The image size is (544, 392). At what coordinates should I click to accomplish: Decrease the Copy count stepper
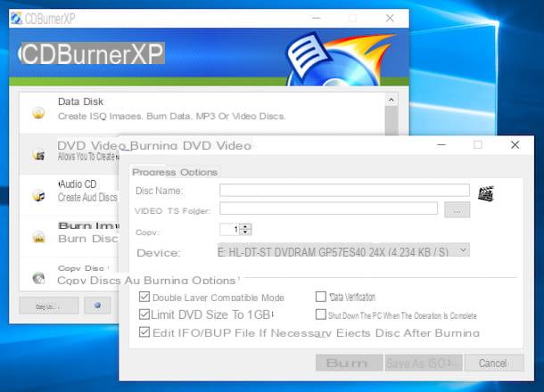[245, 232]
